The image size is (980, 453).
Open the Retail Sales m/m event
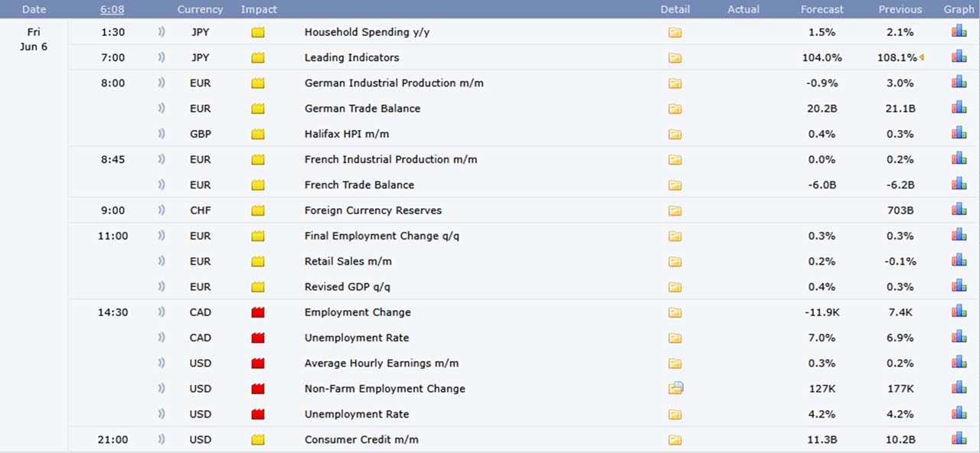(348, 261)
